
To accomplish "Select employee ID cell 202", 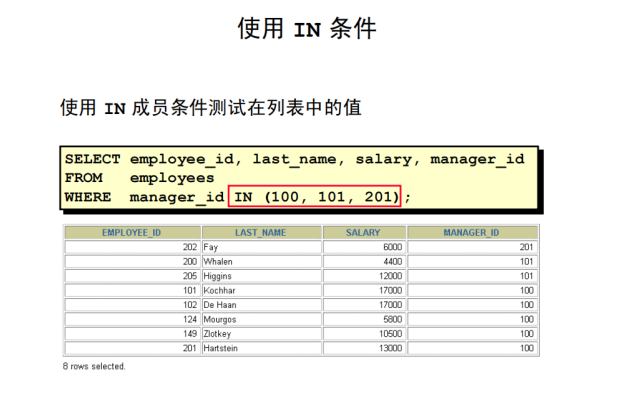I will click(x=132, y=247).
